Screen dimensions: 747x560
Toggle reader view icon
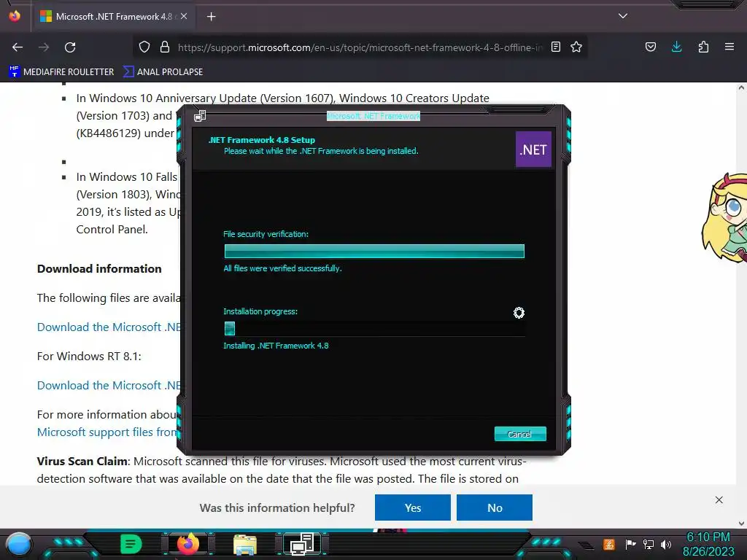555,47
